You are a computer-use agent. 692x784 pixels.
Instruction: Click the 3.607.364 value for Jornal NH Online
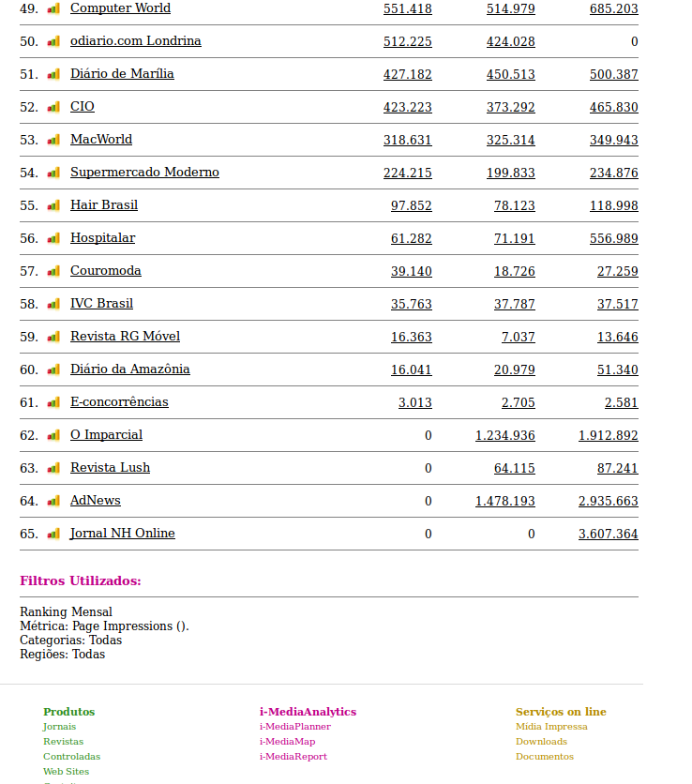click(x=608, y=534)
